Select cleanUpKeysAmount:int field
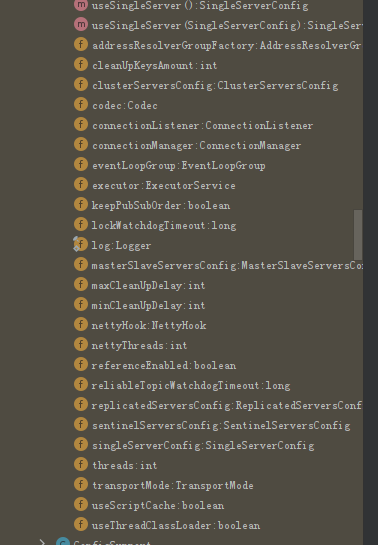 coord(155,65)
